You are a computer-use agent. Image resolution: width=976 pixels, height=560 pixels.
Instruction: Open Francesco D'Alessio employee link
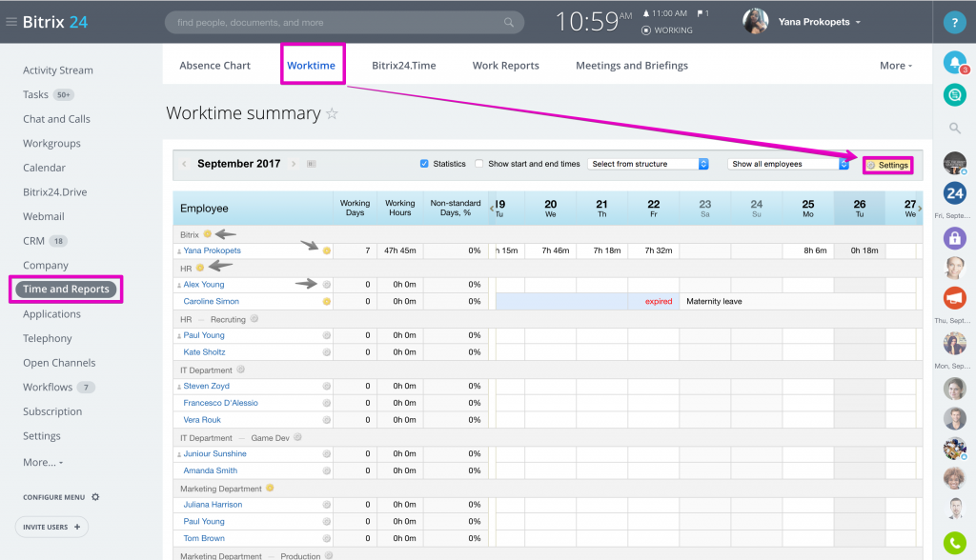tap(220, 403)
